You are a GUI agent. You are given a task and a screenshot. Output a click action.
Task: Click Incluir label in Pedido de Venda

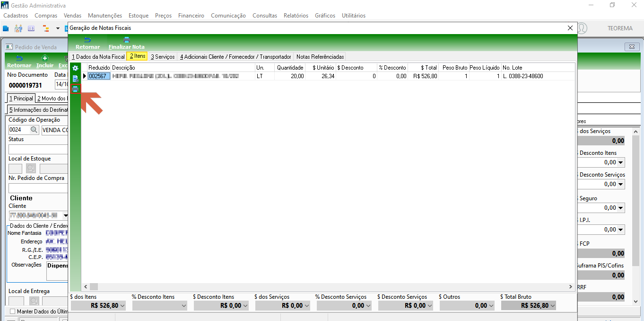[45, 65]
